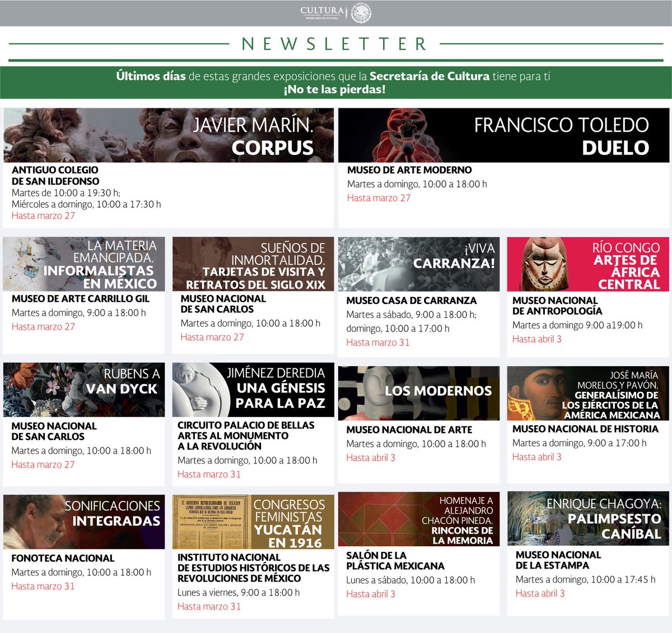This screenshot has width=672, height=633.
Task: Click 'Museo Nacional de San Carlos' under Sueños
Action: 223,304
